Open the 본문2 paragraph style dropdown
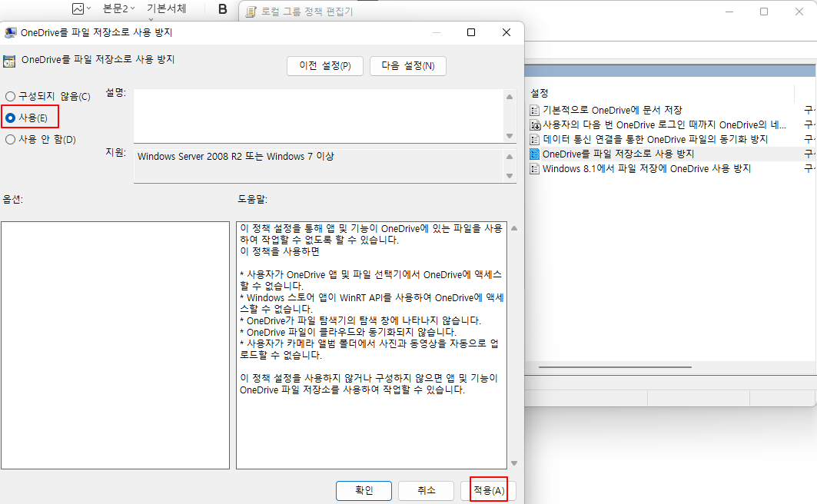 point(119,8)
